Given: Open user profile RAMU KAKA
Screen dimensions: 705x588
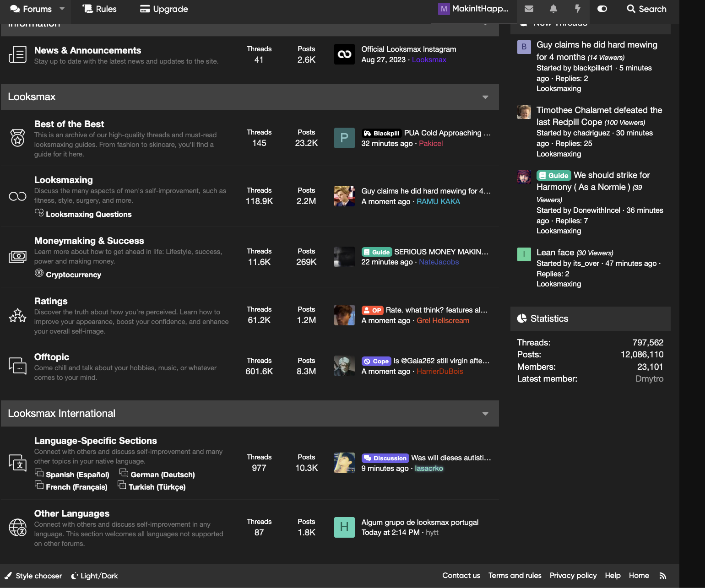Looking at the screenshot, I should pos(438,201).
